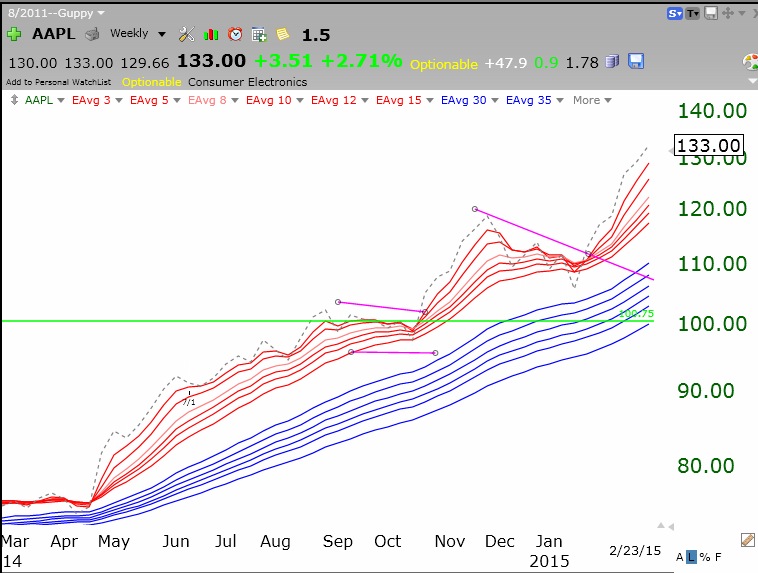Viewport: 758px width, 573px height.
Task: Click the gray left triangle near the date axis
Action: 671,527
